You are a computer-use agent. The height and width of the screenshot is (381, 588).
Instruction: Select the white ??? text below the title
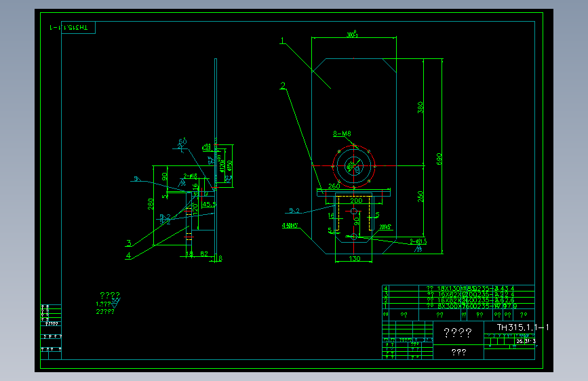tap(458, 352)
